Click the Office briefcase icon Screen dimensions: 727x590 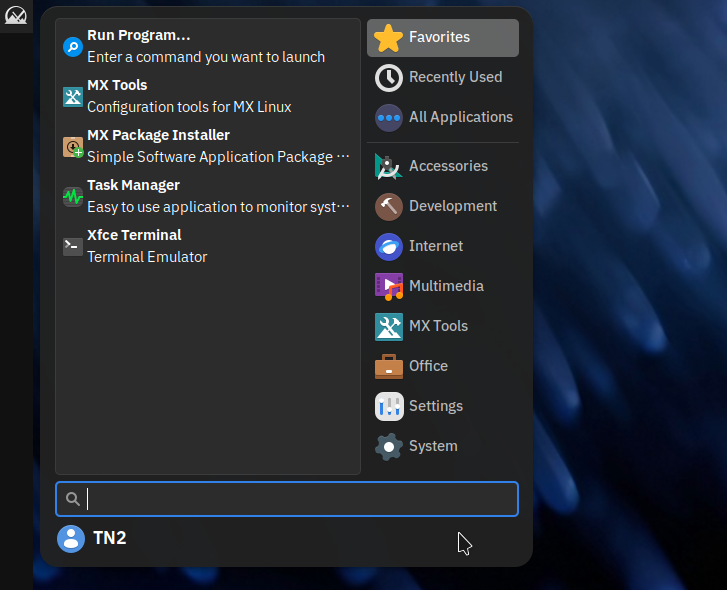pyautogui.click(x=389, y=367)
